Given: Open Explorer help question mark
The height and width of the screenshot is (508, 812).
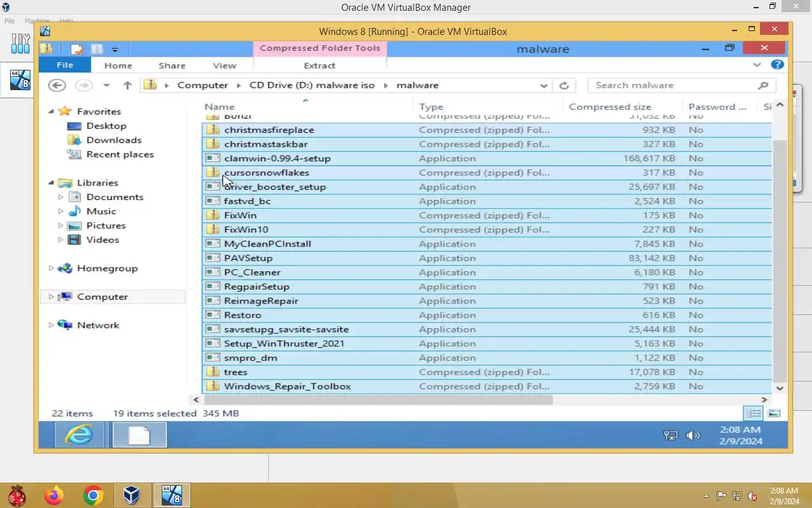Looking at the screenshot, I should pyautogui.click(x=777, y=65).
